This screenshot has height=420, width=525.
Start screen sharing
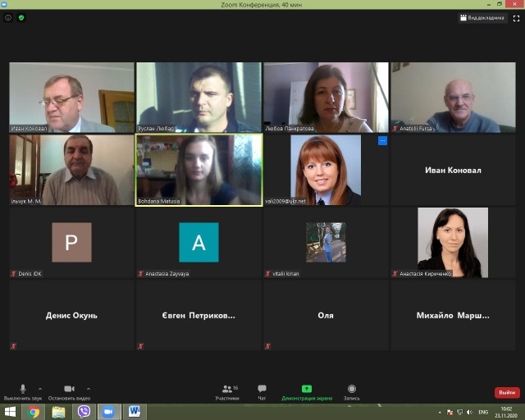(x=307, y=392)
